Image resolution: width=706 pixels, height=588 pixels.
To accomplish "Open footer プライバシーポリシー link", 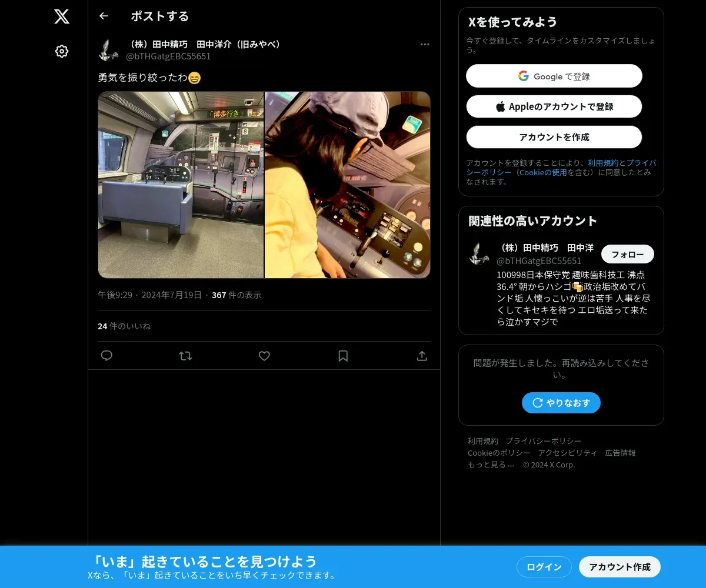I will tap(544, 441).
